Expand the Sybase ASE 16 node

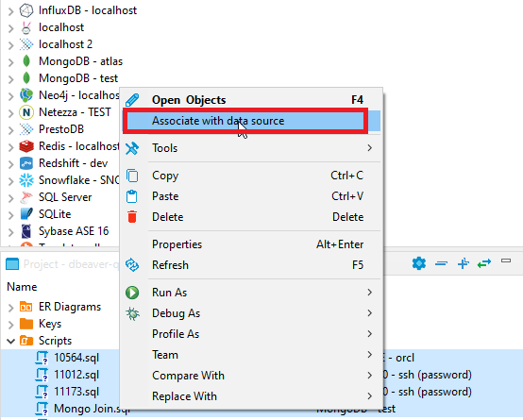pyautogui.click(x=11, y=231)
